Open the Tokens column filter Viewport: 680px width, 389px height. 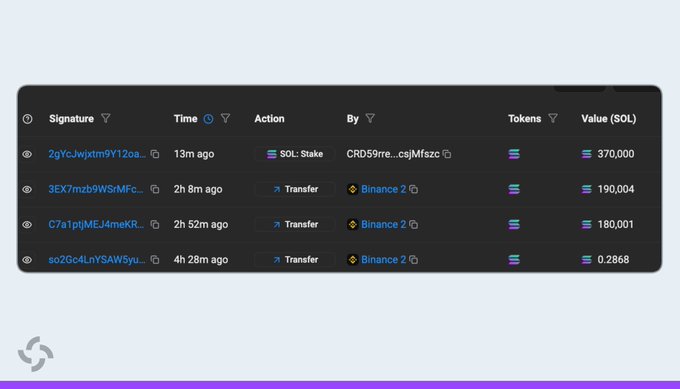553,118
